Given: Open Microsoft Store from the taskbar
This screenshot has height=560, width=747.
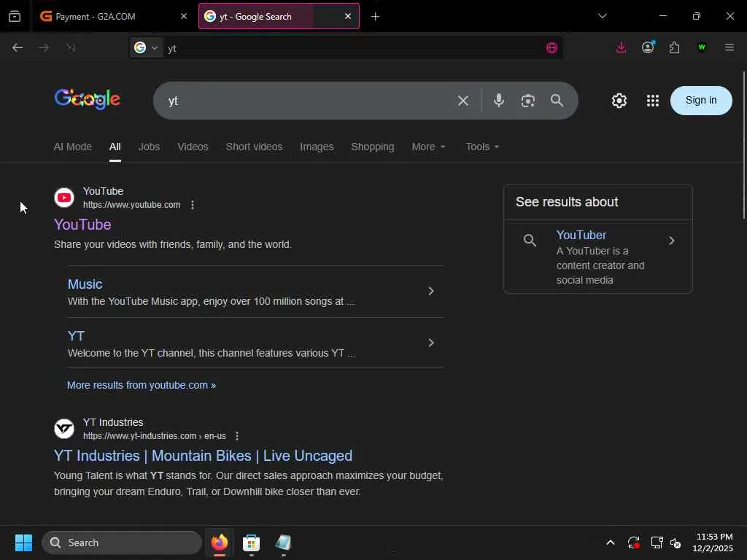Looking at the screenshot, I should (251, 542).
